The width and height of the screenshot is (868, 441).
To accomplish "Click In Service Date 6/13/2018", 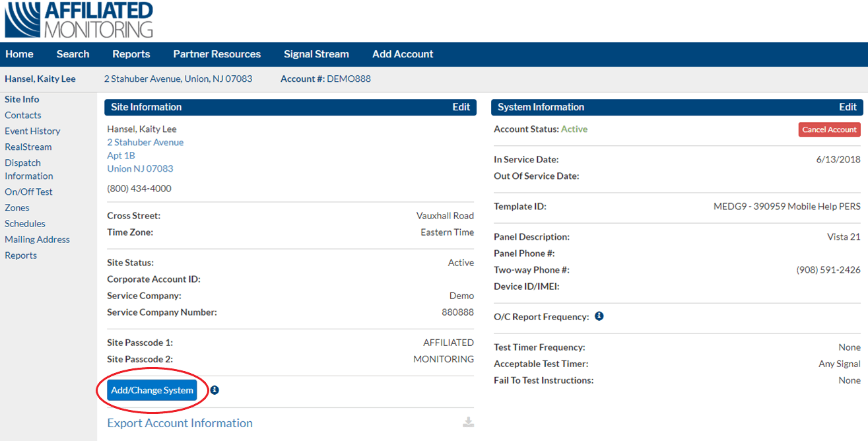I will coord(838,159).
